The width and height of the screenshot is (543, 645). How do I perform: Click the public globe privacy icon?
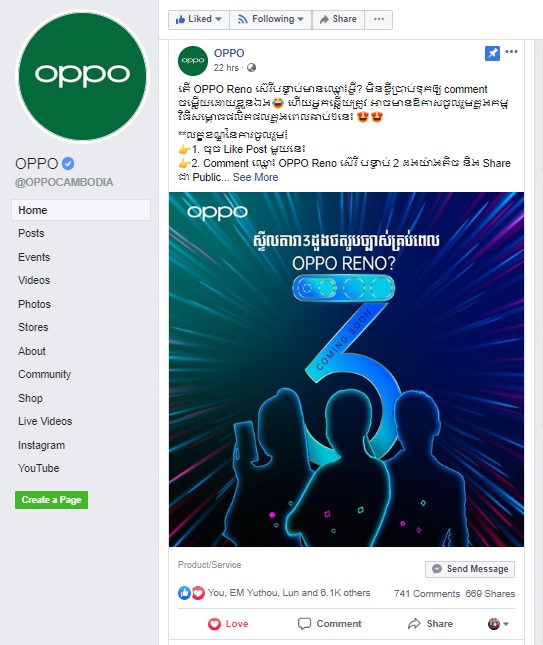click(x=251, y=67)
